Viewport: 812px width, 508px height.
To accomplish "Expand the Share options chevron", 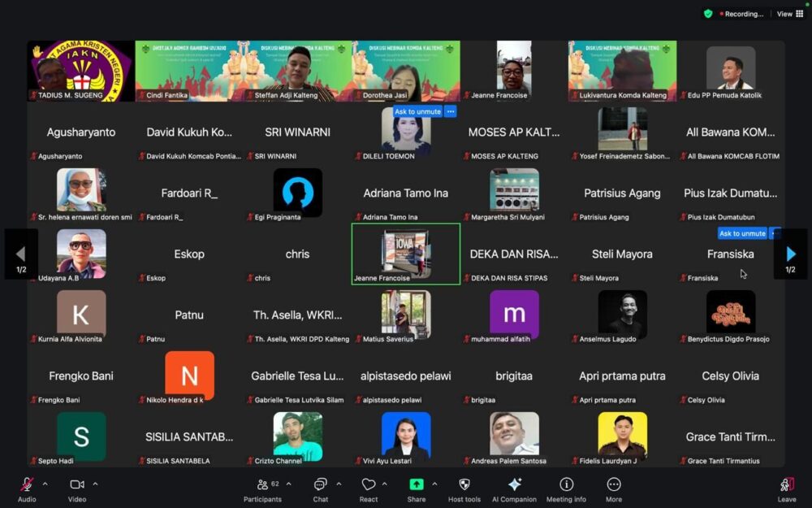I will (434, 484).
